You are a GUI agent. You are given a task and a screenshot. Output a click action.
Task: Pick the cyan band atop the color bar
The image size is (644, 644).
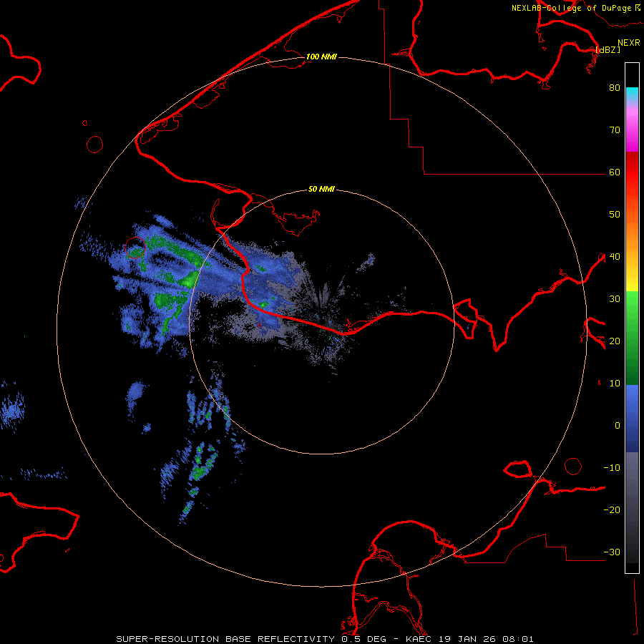tap(632, 94)
